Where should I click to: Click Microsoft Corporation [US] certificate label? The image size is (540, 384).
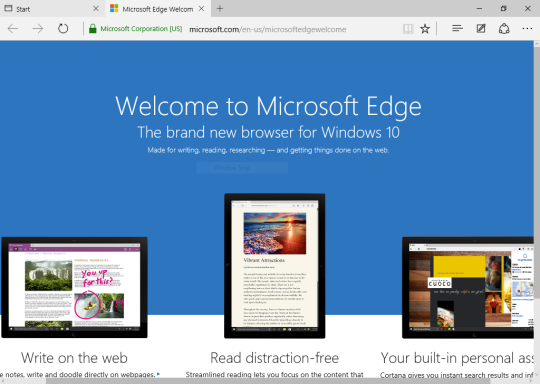pos(141,29)
